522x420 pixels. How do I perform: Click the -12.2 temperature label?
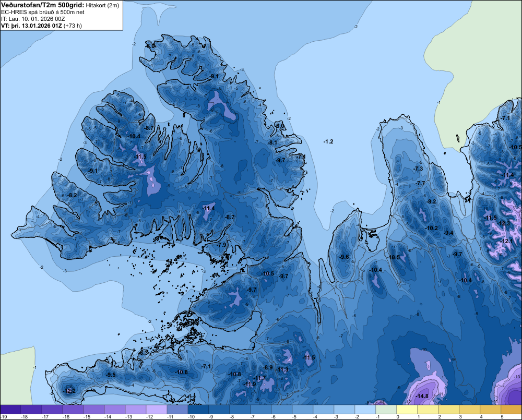tap(69, 391)
